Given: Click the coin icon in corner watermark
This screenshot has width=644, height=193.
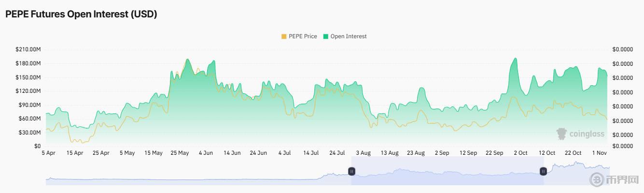Looking at the screenshot, I should pyautogui.click(x=597, y=180).
